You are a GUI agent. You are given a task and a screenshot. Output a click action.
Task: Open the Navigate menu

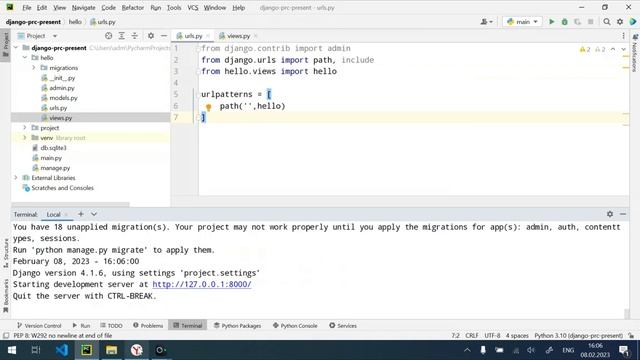click(83, 7)
